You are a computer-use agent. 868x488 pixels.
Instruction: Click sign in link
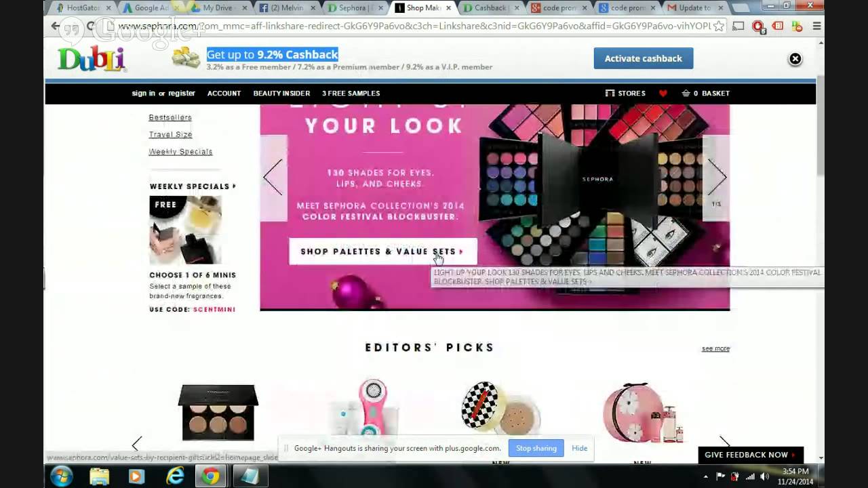pyautogui.click(x=143, y=94)
